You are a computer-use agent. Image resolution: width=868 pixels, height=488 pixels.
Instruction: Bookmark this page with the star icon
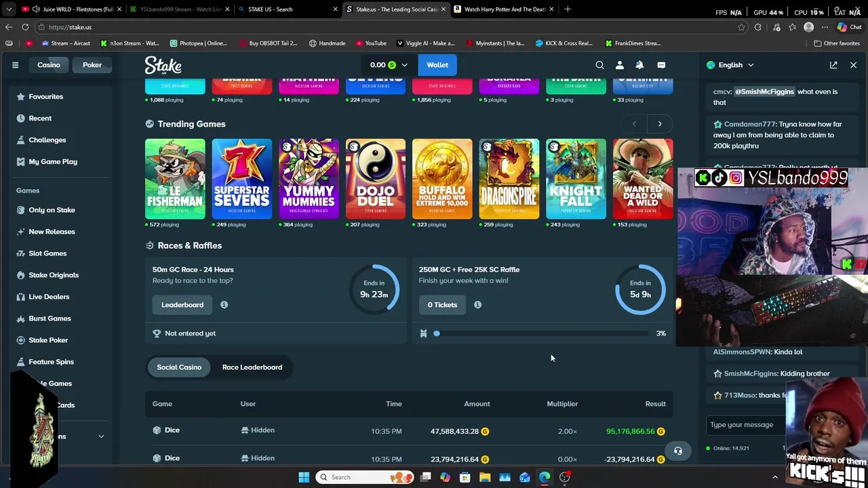[x=741, y=27]
